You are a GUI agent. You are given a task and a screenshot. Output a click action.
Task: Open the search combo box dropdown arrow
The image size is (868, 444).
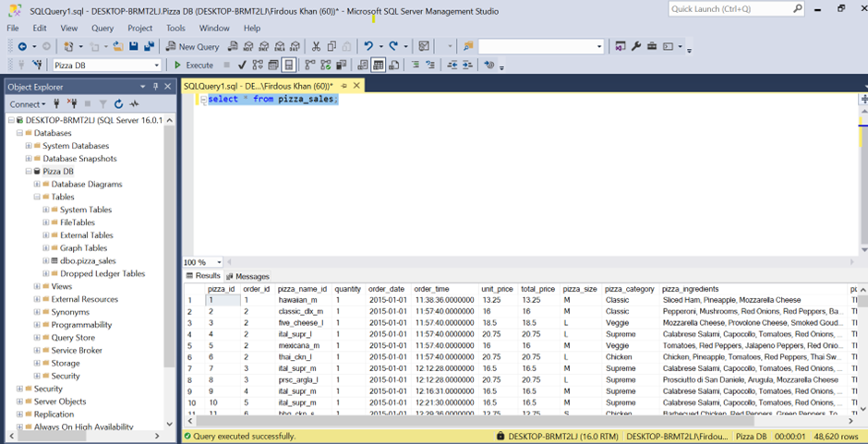tap(599, 46)
